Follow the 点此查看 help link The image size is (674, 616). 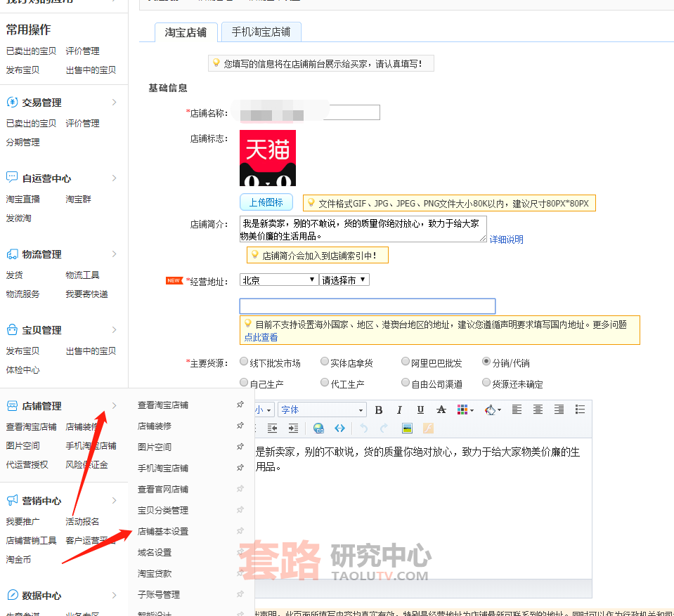(x=261, y=337)
